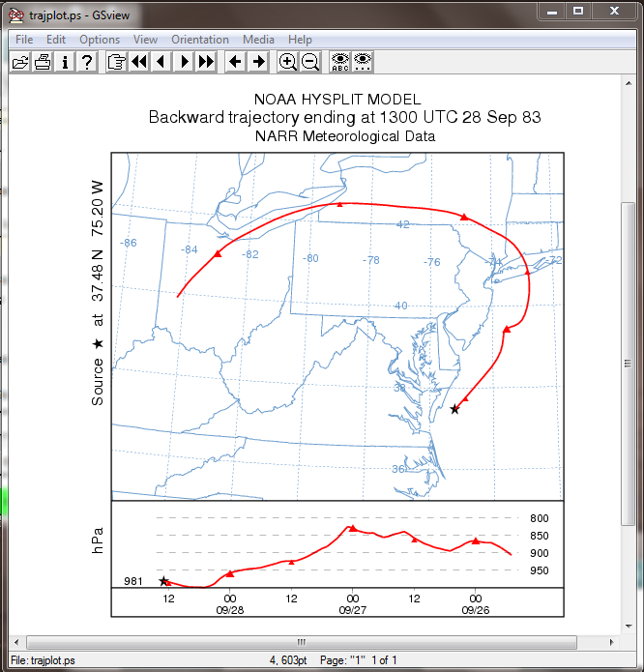Image resolution: width=644 pixels, height=672 pixels.
Task: Print the document using printer icon
Action: tap(43, 62)
